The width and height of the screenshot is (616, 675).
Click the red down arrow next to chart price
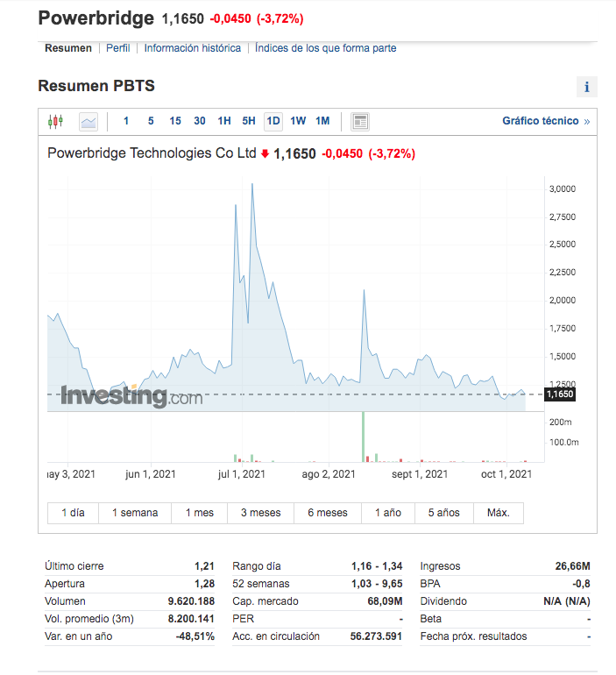[265, 153]
